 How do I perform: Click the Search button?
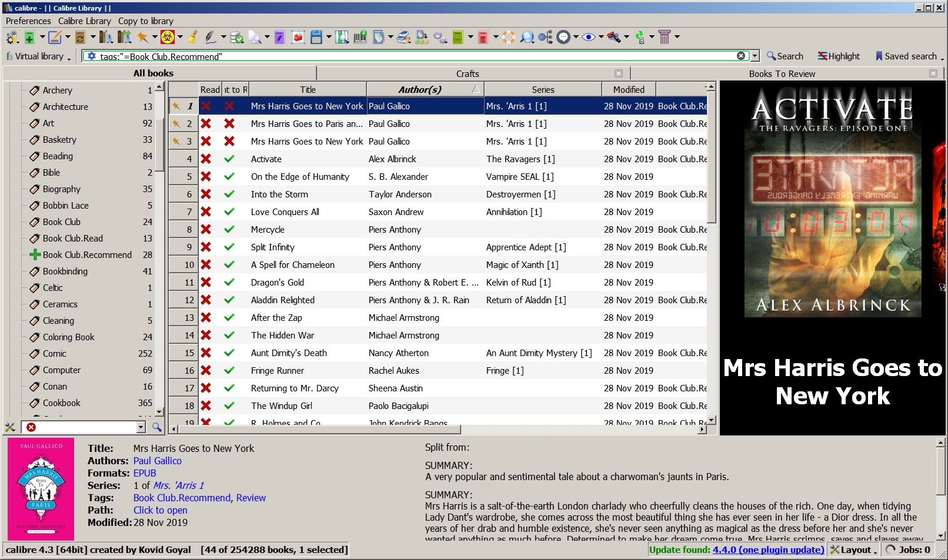785,56
